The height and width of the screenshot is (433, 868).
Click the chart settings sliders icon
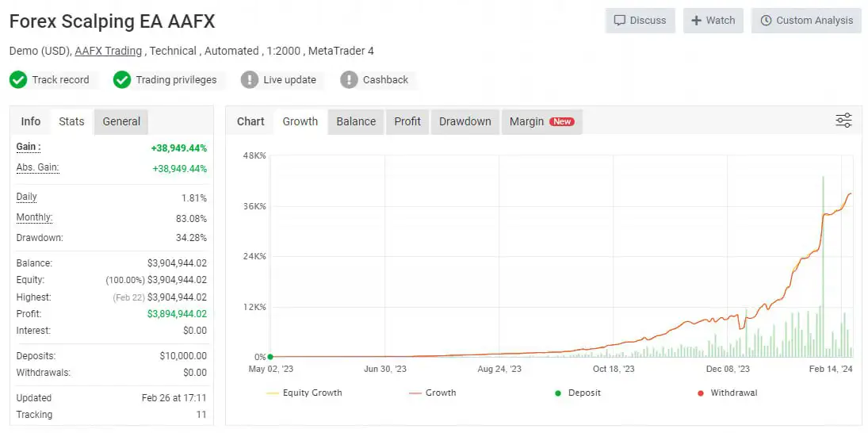click(x=843, y=121)
